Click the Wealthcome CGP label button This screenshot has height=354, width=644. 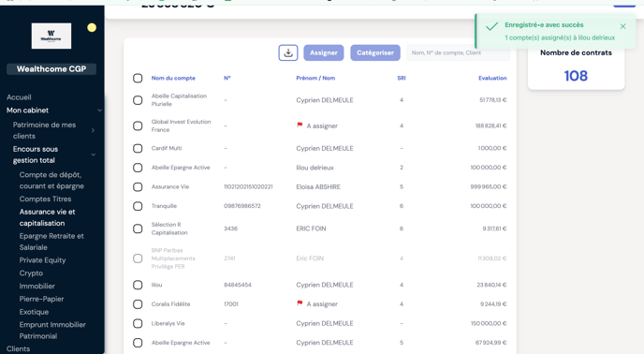tap(51, 69)
